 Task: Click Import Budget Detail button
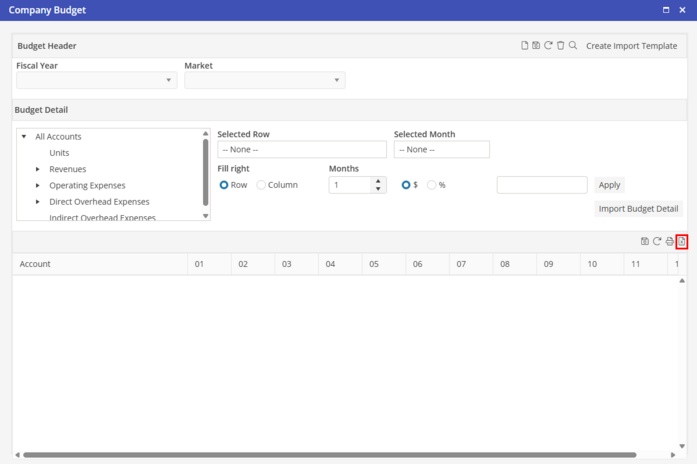tap(638, 209)
